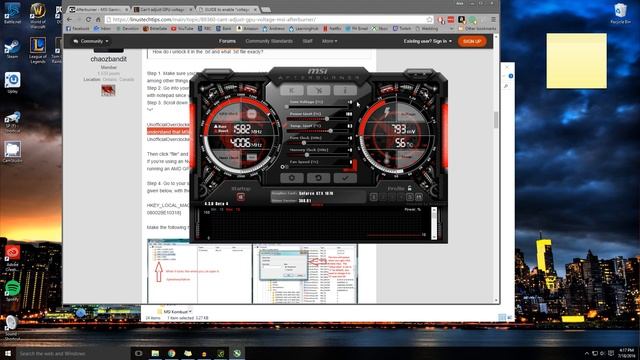Open the second registry screenshot thumbnail
This screenshot has width=640, height=360.
coord(305,273)
